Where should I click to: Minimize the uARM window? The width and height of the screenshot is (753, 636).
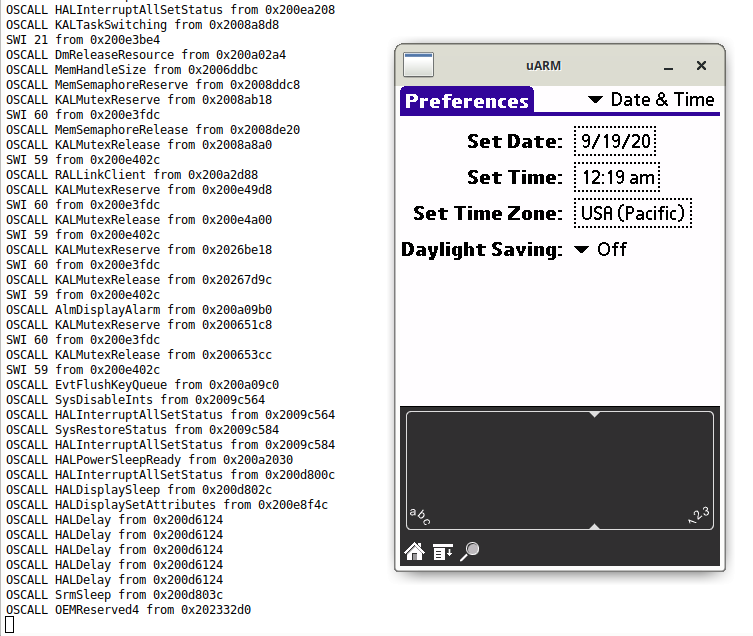coord(667,66)
